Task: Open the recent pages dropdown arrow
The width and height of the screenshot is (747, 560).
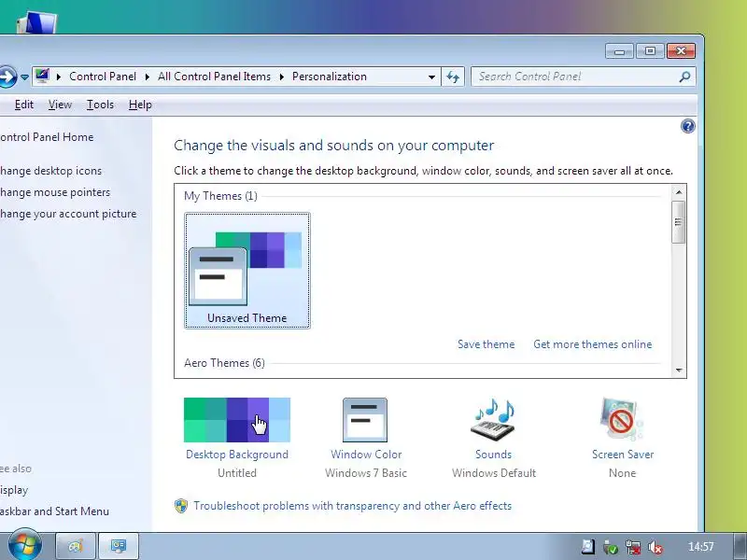Action: pos(24,77)
